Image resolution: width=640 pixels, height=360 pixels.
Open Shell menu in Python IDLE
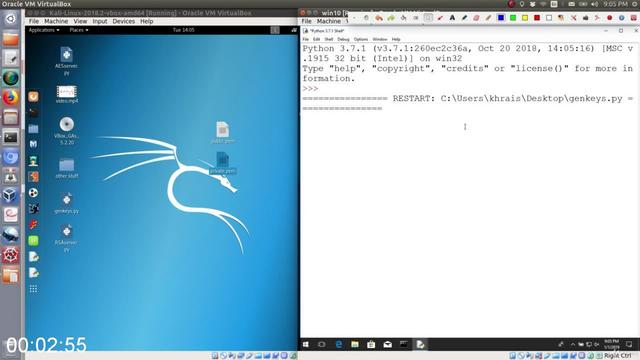point(329,39)
